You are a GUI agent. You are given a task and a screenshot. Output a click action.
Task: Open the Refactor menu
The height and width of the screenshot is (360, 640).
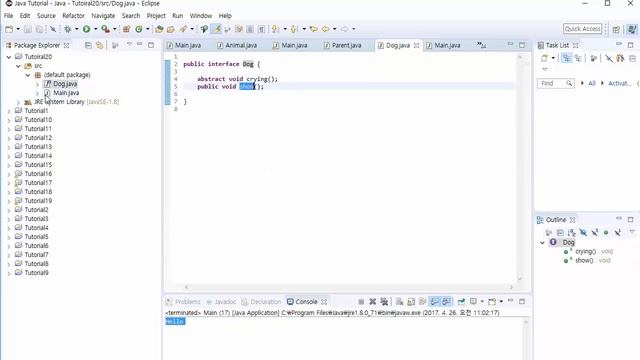point(73,16)
